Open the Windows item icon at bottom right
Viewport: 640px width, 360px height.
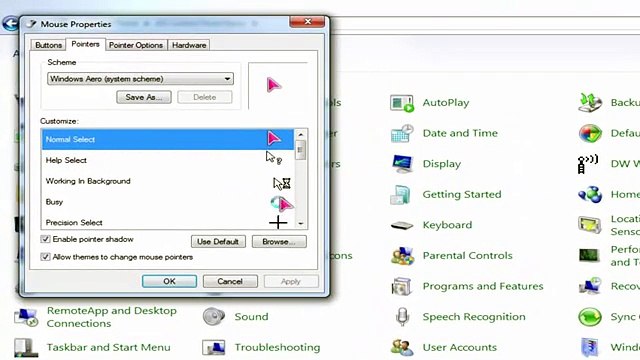coord(590,347)
